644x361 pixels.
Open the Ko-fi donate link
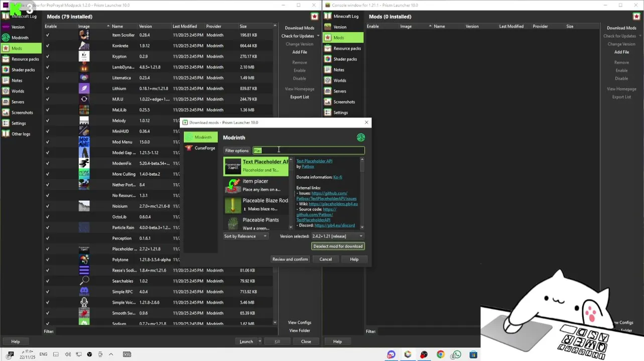tap(338, 177)
